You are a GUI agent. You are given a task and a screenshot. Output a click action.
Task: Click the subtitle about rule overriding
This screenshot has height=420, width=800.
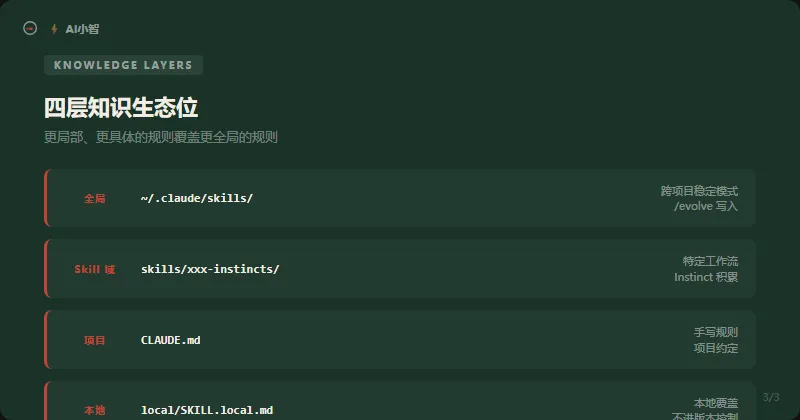(160, 137)
